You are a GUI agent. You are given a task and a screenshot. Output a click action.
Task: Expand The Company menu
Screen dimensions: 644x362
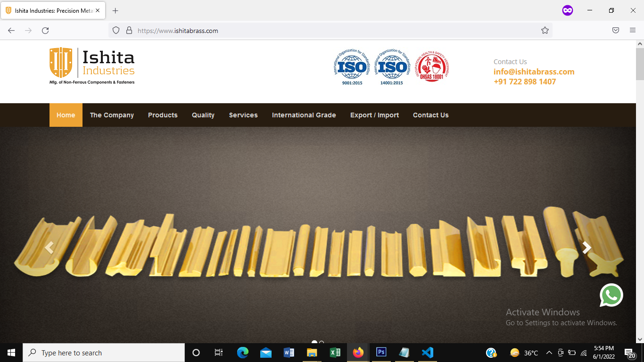[x=112, y=115]
